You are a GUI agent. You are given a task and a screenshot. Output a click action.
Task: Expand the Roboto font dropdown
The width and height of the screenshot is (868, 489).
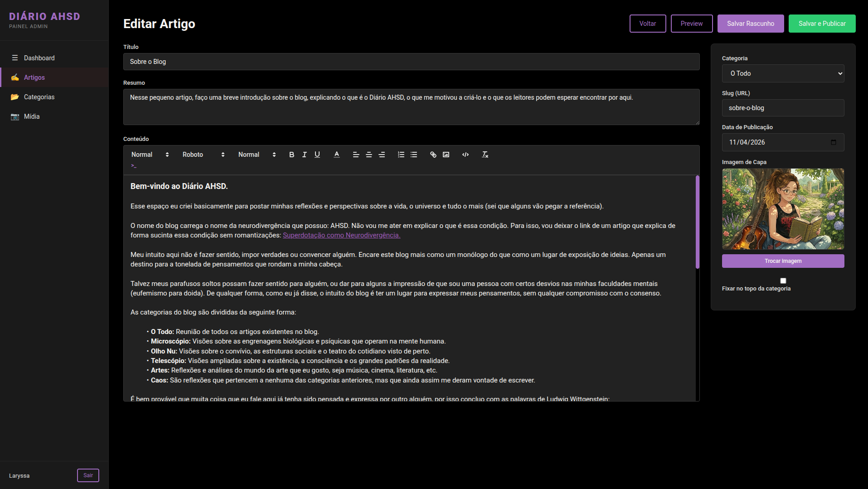click(x=204, y=155)
